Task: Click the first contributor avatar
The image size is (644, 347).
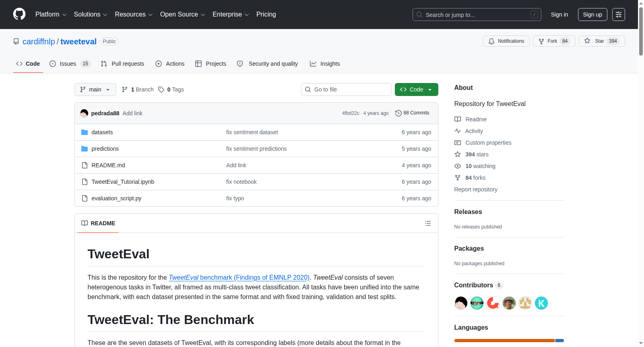Action: point(461,303)
